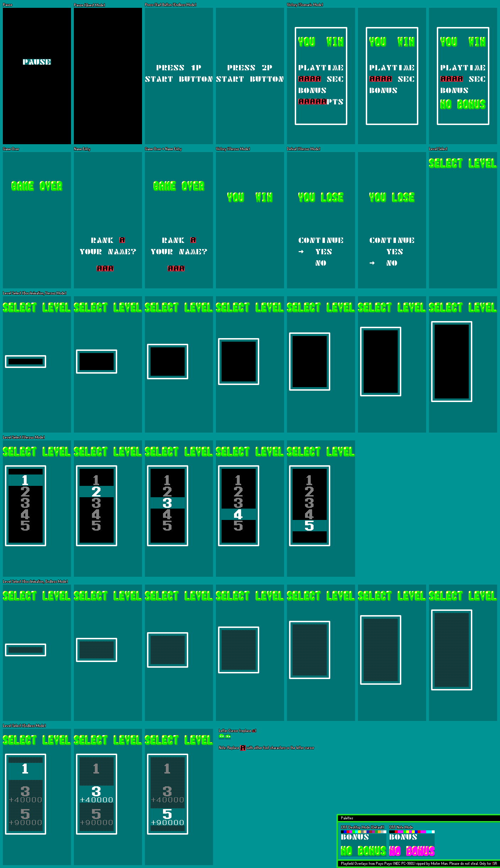The width and height of the screenshot is (500, 868).
Task: Click the arrow cursor pointing at NO
Action: pyautogui.click(x=372, y=263)
